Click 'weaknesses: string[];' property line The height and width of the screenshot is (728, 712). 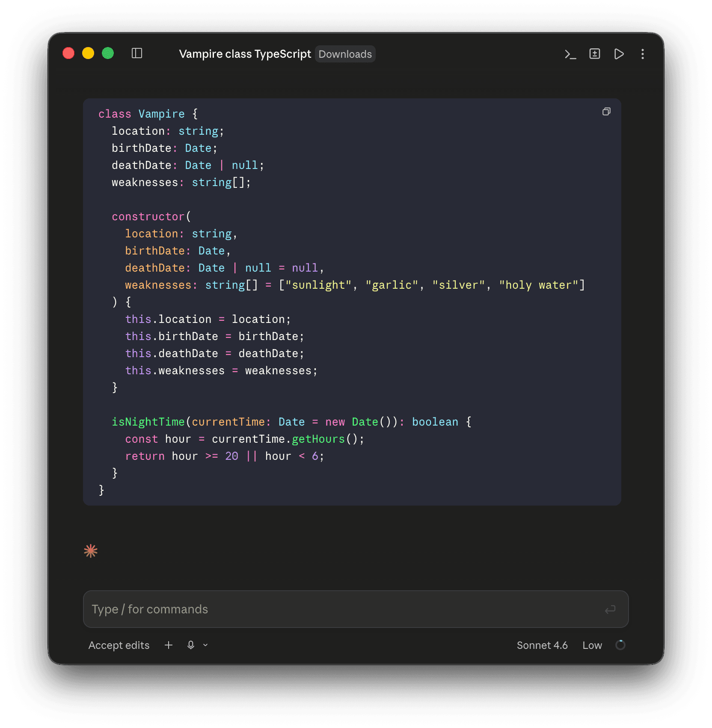pyautogui.click(x=181, y=182)
